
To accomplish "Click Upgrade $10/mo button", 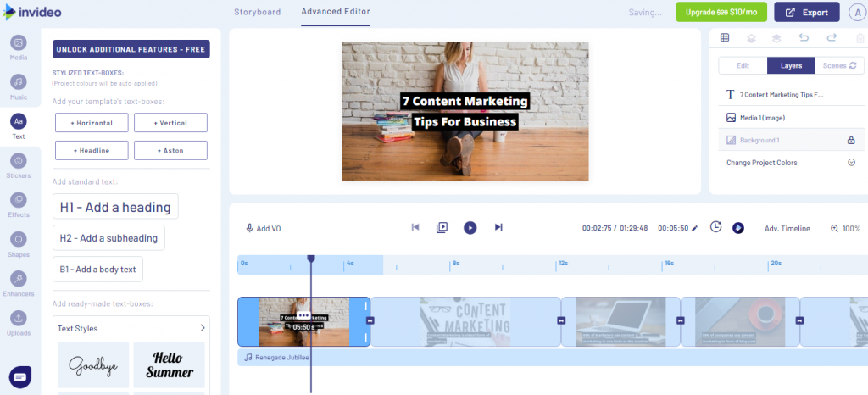I will (x=721, y=12).
